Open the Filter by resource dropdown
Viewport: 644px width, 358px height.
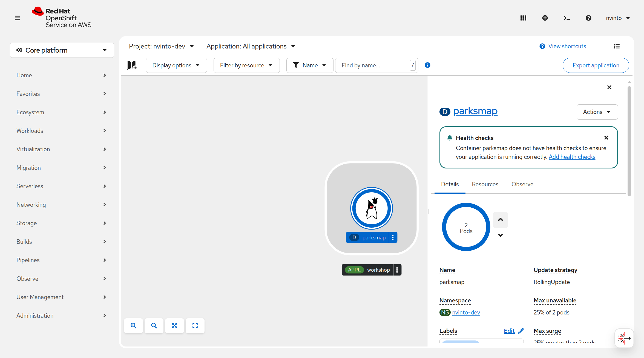pyautogui.click(x=246, y=65)
